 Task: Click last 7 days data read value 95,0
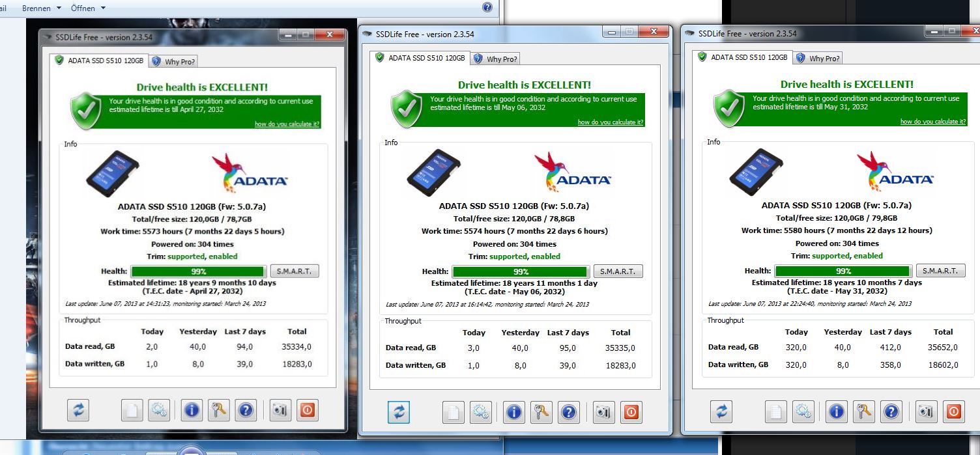pyautogui.click(x=568, y=348)
